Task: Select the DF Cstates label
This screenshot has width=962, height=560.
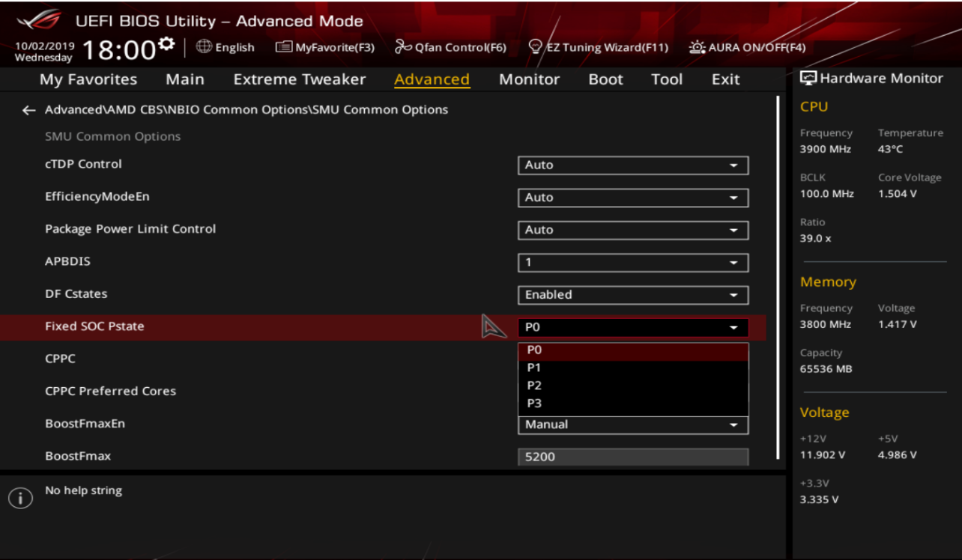Action: [76, 294]
